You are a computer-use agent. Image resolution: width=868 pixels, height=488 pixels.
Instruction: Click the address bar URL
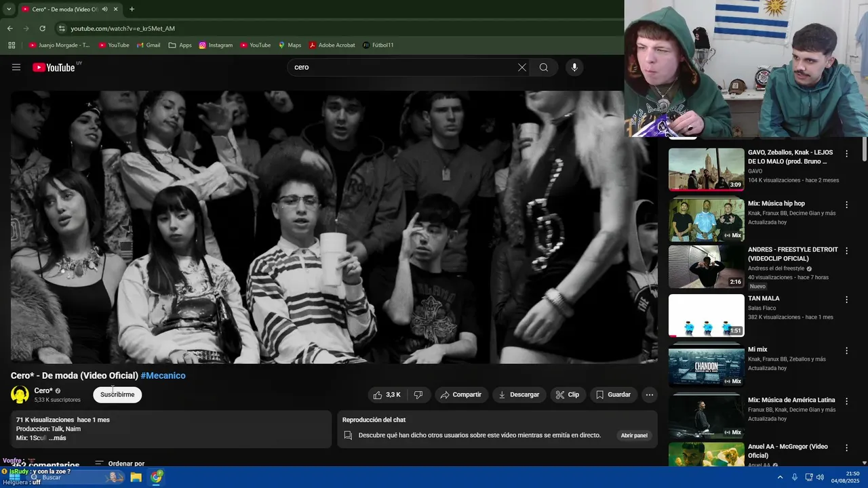pyautogui.click(x=123, y=28)
